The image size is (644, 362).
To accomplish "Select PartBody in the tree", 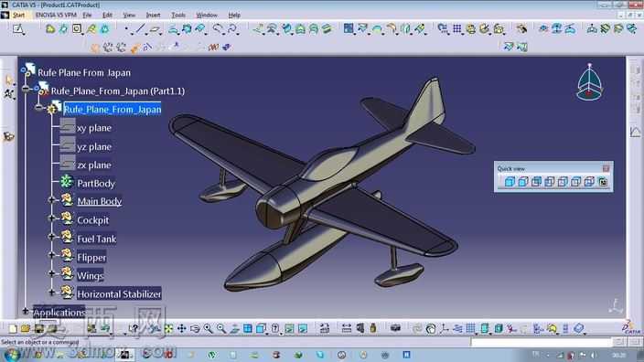I will click(96, 184).
